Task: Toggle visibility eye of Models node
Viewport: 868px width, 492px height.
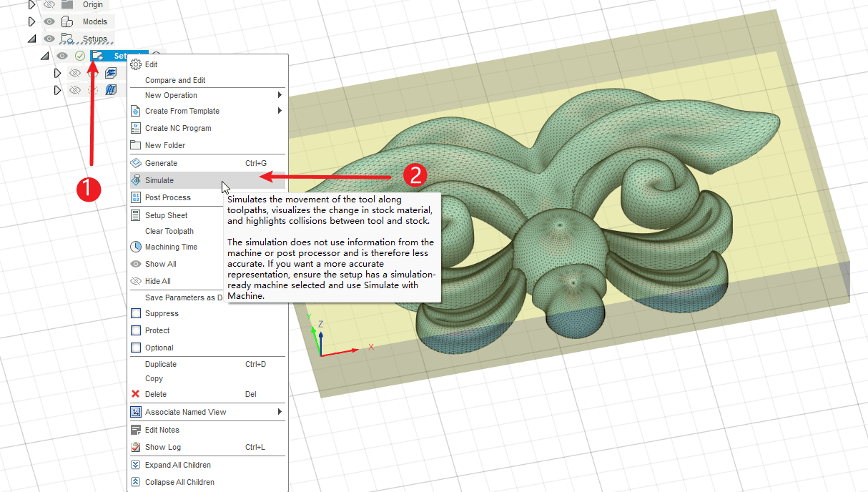Action: 49,21
